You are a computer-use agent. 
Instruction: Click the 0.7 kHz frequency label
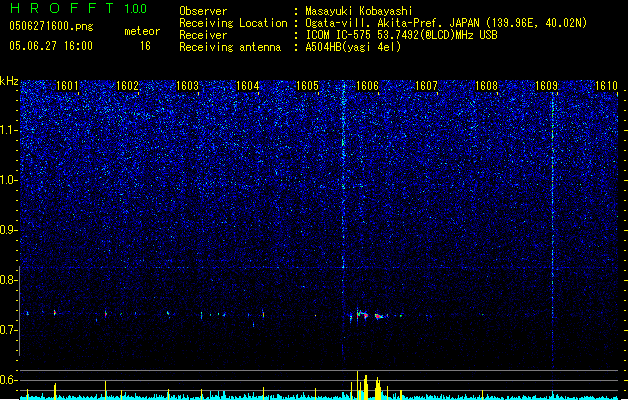tap(9, 330)
